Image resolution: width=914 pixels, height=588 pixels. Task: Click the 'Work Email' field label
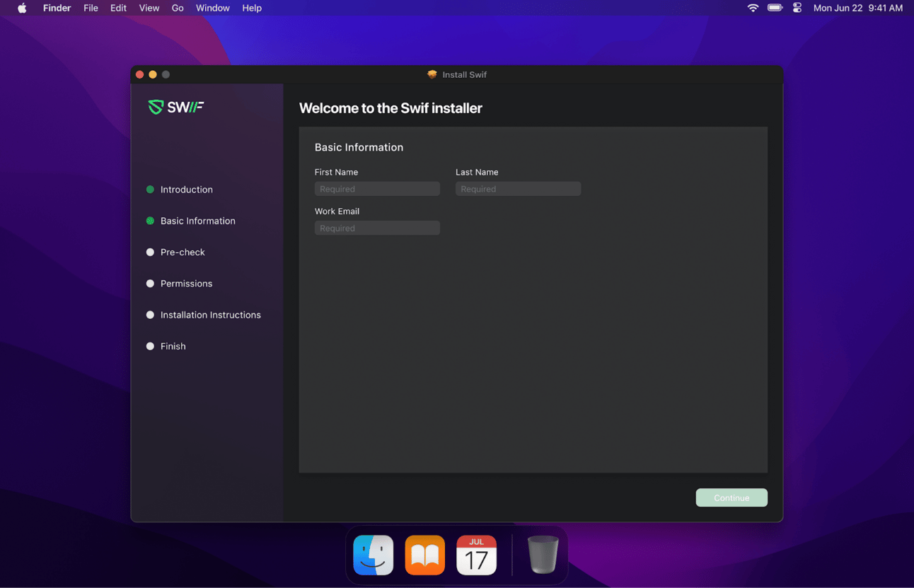click(x=337, y=211)
